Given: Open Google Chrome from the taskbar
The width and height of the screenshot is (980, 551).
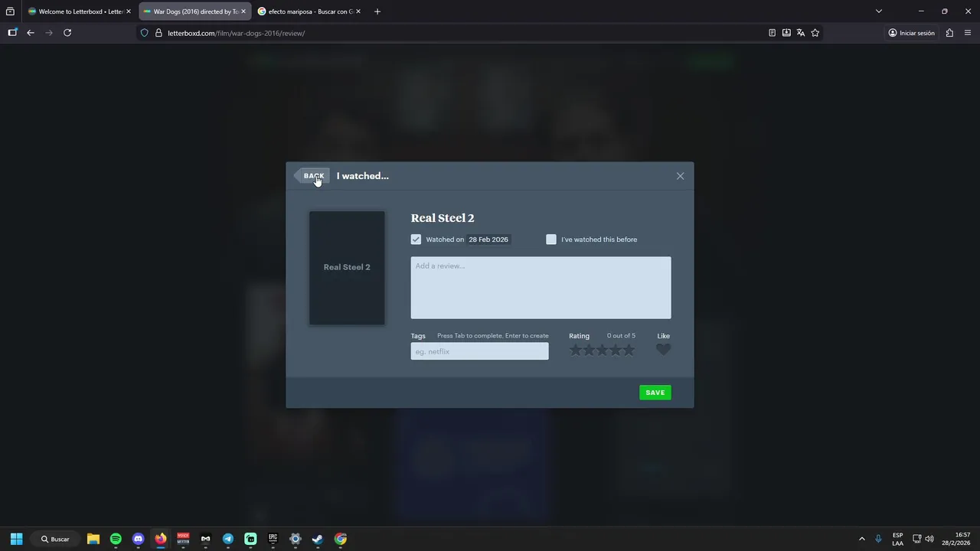Looking at the screenshot, I should pos(340,539).
